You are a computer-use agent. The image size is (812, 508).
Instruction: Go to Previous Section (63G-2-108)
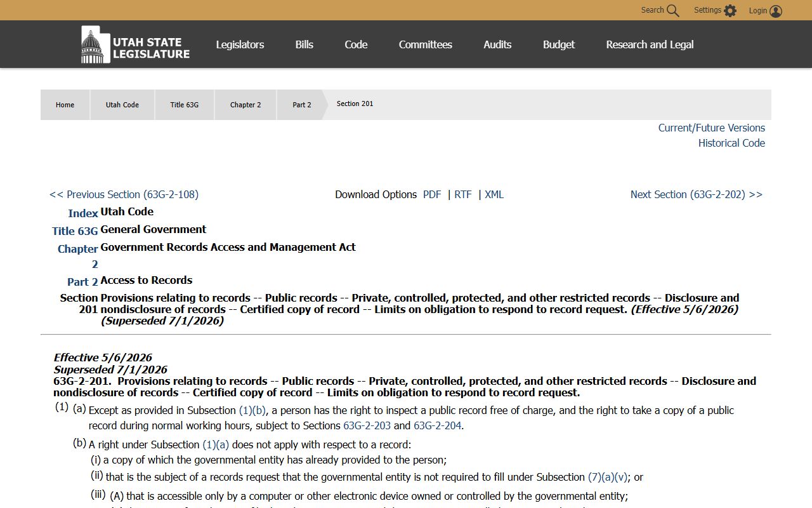[x=124, y=194]
